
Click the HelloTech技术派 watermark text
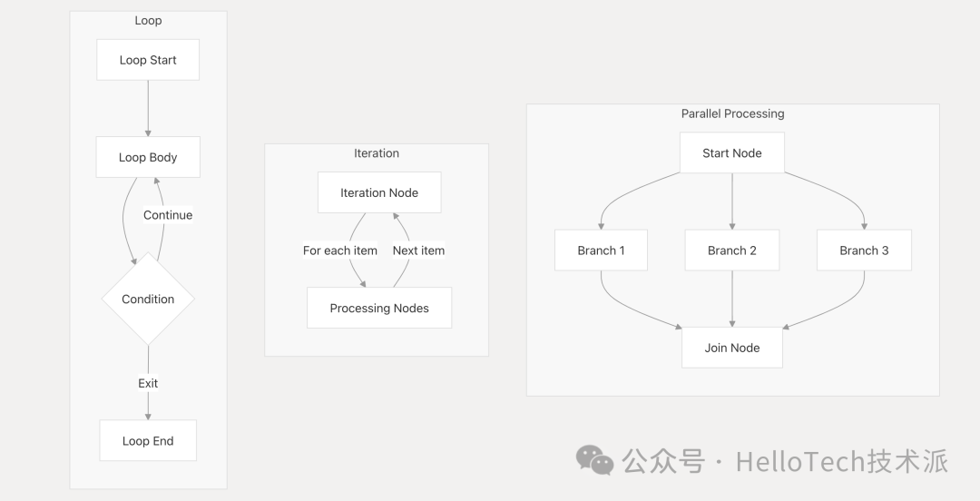(841, 461)
